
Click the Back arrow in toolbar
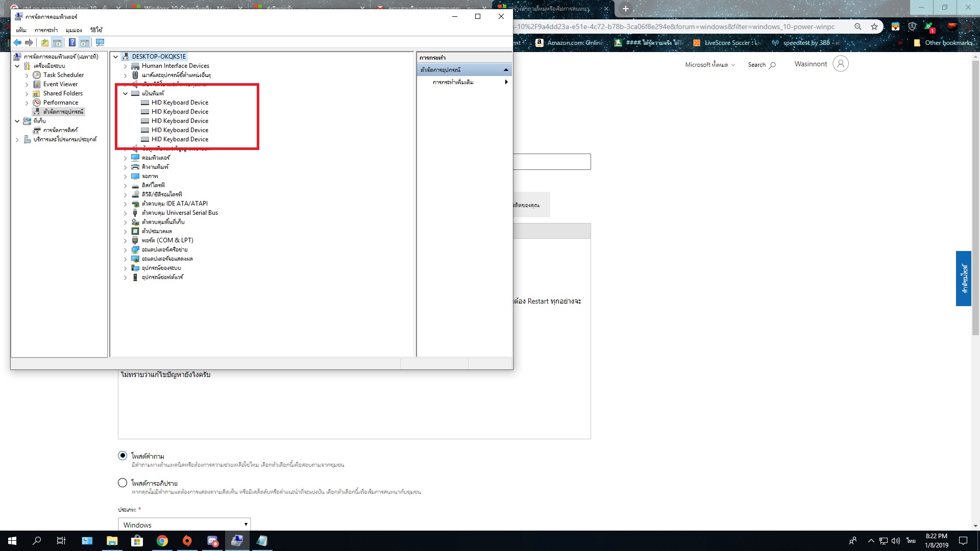coord(17,42)
